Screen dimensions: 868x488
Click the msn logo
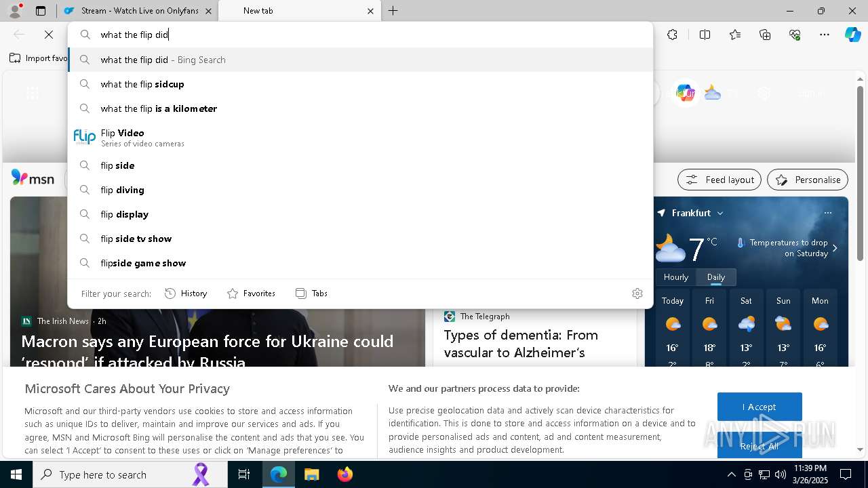(x=33, y=178)
